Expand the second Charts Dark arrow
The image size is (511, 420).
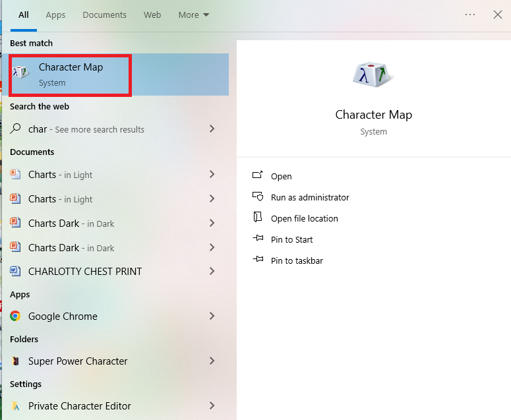pyautogui.click(x=212, y=247)
